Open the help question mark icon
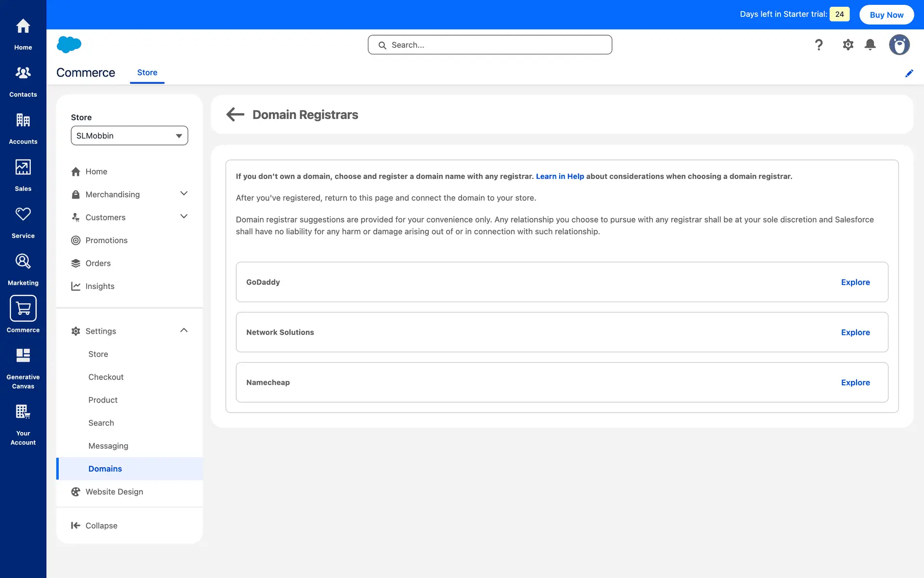This screenshot has width=924, height=578. tap(819, 45)
